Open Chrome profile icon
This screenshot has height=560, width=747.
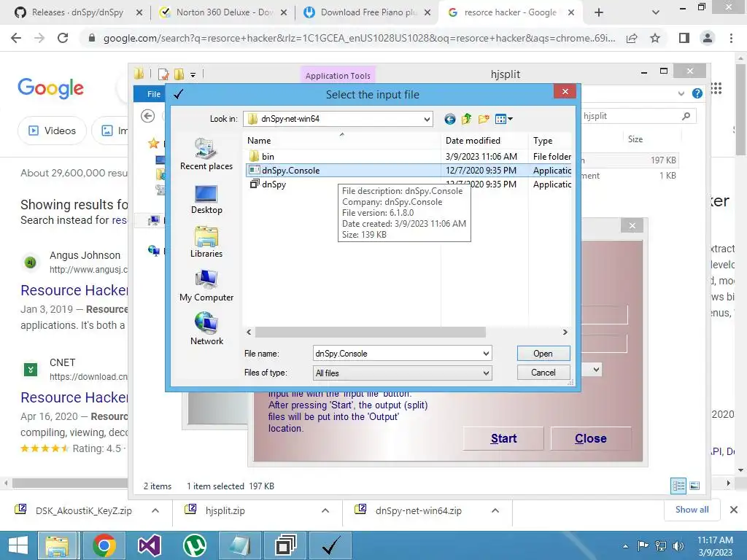pyautogui.click(x=708, y=38)
